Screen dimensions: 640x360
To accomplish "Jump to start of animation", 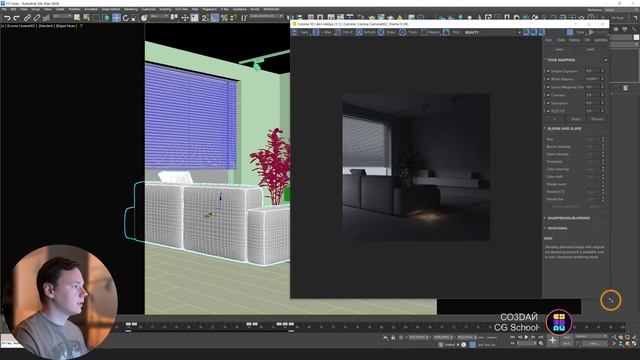I will point(513,337).
